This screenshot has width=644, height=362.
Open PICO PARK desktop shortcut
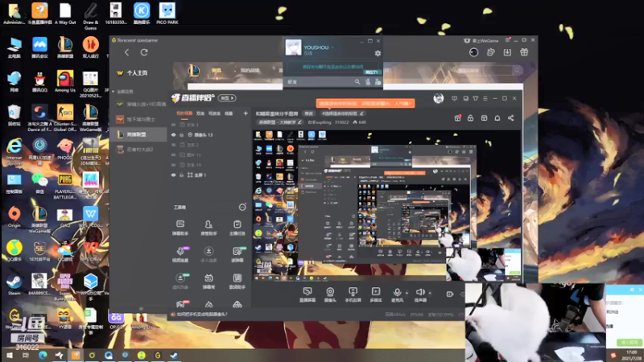pos(167,14)
